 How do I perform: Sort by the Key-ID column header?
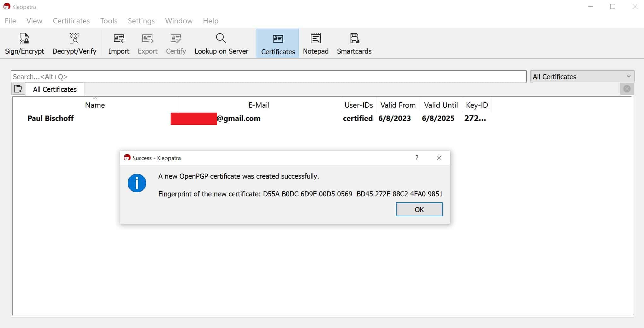(x=477, y=105)
